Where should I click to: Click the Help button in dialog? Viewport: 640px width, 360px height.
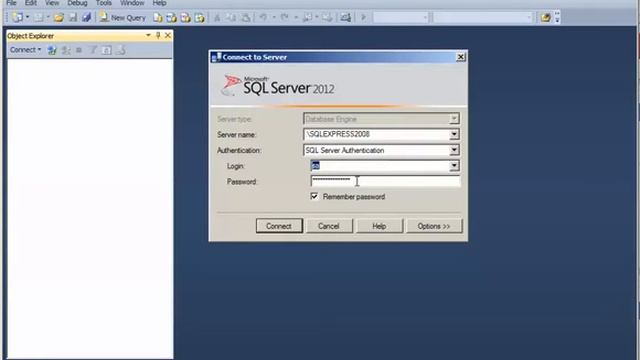[x=379, y=226]
